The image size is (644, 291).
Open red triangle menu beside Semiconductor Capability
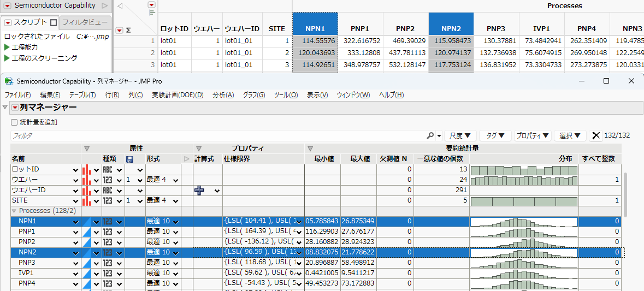8,5
